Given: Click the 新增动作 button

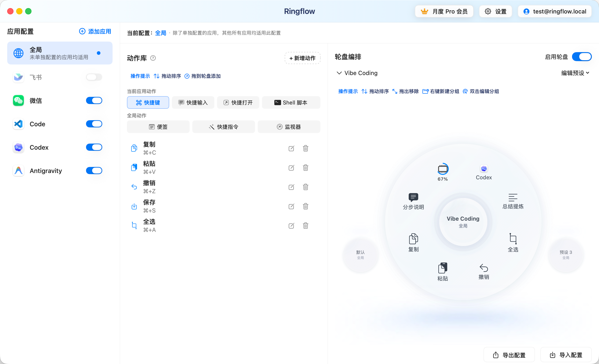Looking at the screenshot, I should point(302,58).
